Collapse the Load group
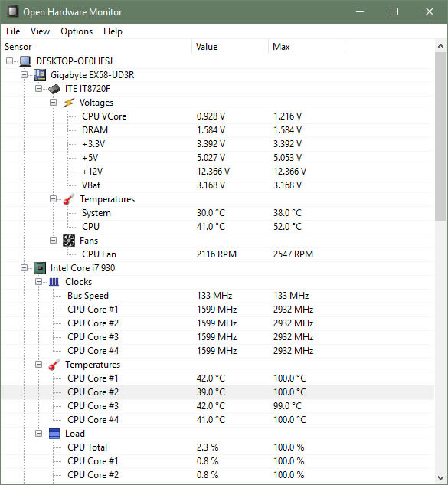Screen dimensions: 448x485 click(x=38, y=434)
